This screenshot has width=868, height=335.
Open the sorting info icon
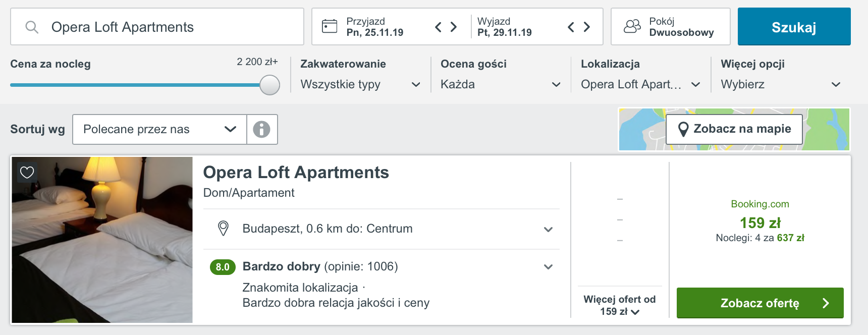coord(261,129)
